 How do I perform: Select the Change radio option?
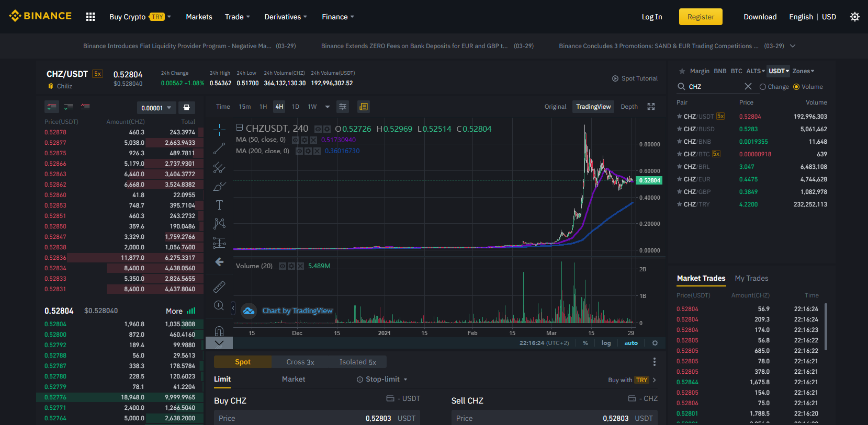pyautogui.click(x=774, y=87)
